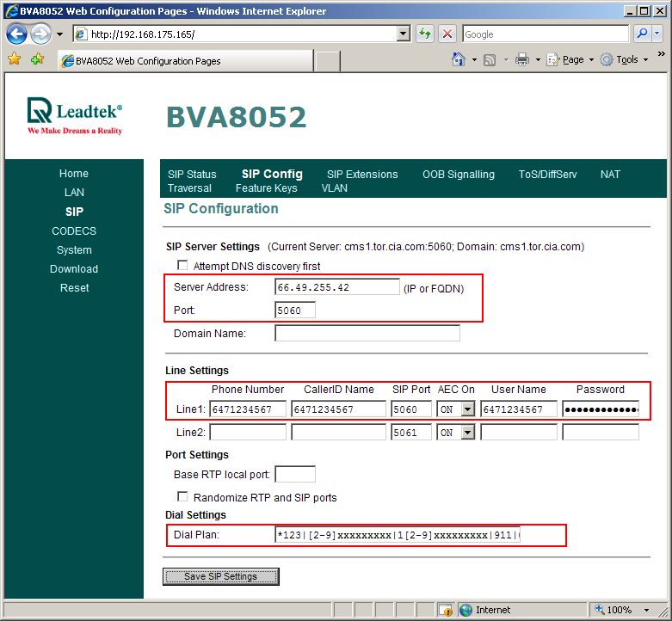Click the red Stop loading icon
Viewport: 672px width, 621px height.
click(447, 34)
